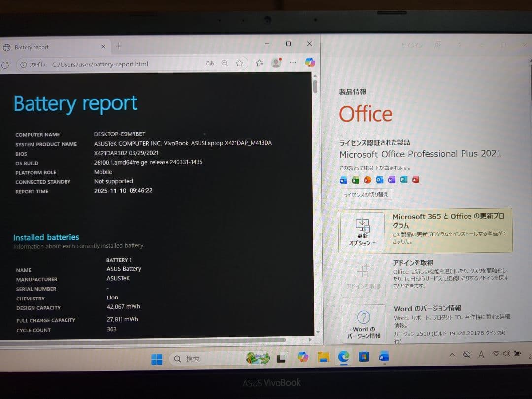Viewport: 532px width, 399px height.
Task: Open the Windows Start menu
Action: (x=157, y=358)
